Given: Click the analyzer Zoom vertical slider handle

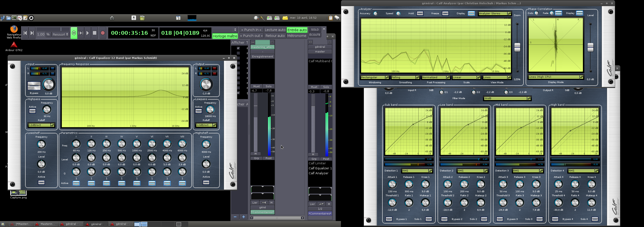Looking at the screenshot, I should point(517,47).
